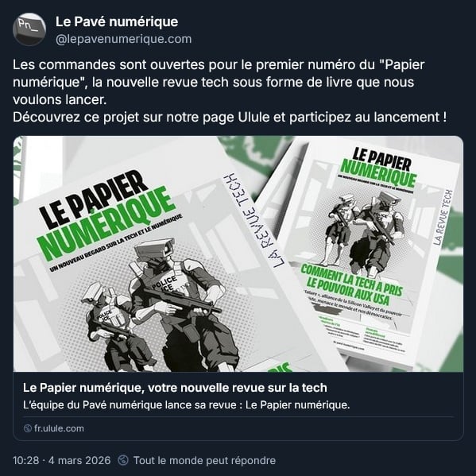The height and width of the screenshot is (476, 476).
Task: Click the word "voulons lancer." in the post
Action: [60, 100]
